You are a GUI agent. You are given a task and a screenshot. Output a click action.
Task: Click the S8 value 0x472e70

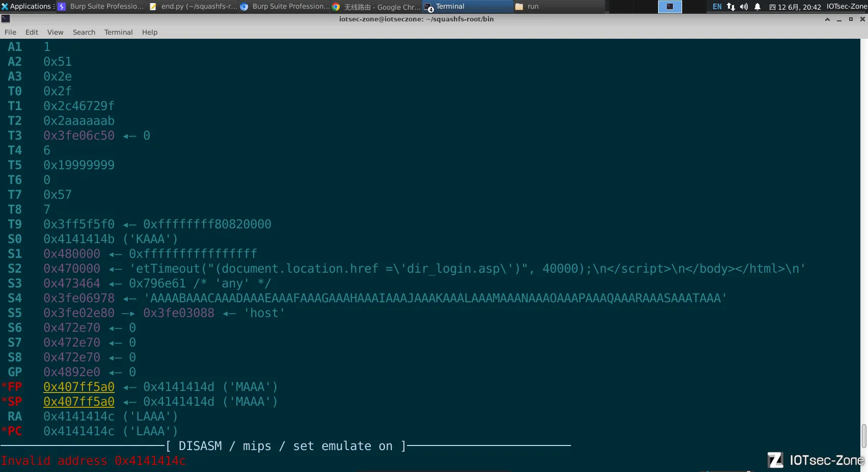click(x=72, y=357)
